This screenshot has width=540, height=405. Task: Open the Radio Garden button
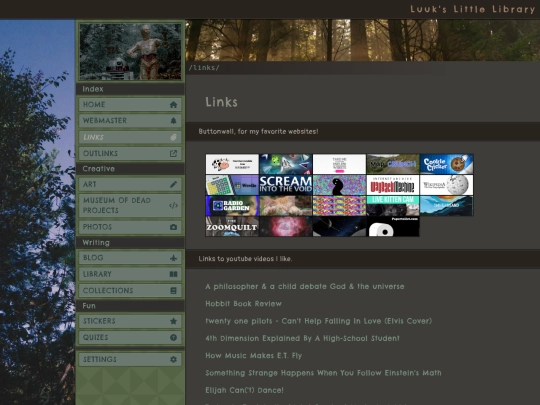[x=232, y=206]
